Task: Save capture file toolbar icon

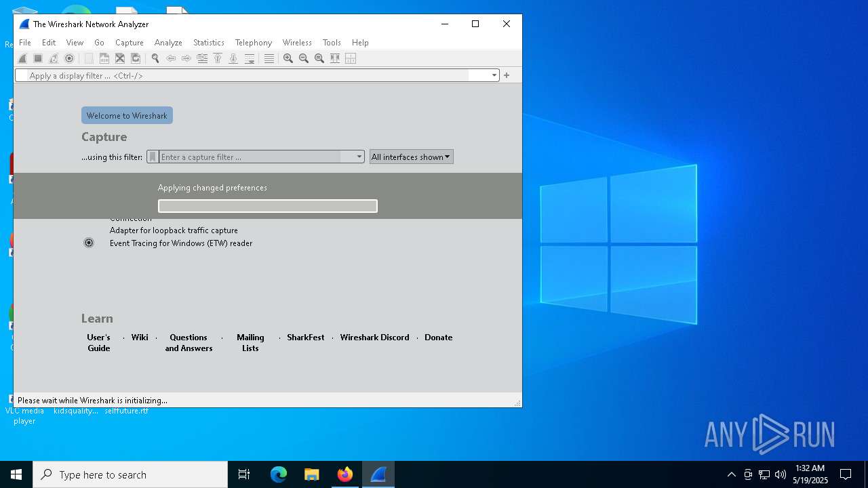Action: coord(104,58)
